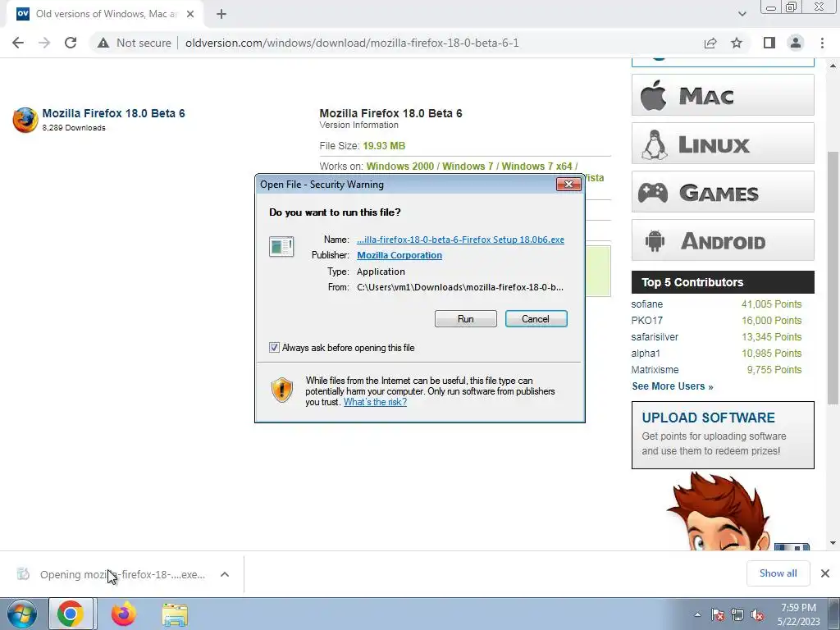This screenshot has width=840, height=630.
Task: Click the Action Center flag tray icon
Action: tap(717, 614)
